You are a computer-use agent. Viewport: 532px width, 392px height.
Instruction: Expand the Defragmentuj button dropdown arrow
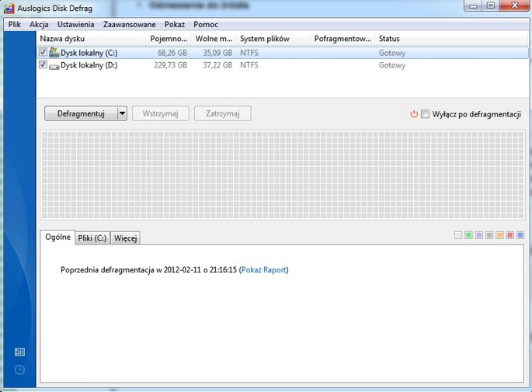click(122, 113)
